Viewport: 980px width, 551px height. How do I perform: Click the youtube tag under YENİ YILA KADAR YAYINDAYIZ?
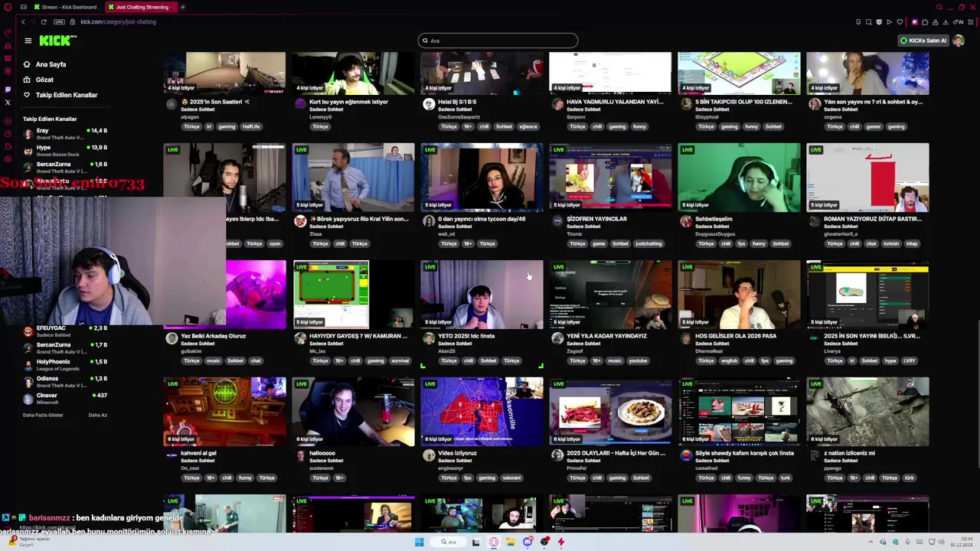pyautogui.click(x=638, y=360)
